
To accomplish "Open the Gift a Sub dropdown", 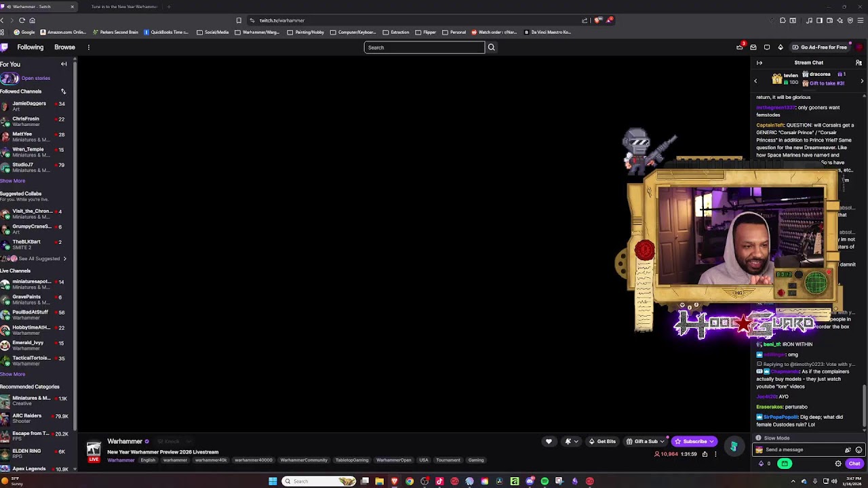I will 645,441.
